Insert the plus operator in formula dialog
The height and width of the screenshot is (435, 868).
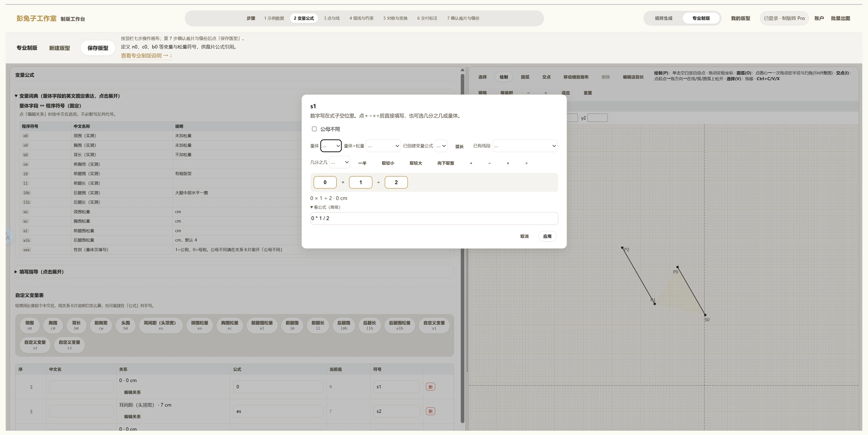tap(471, 163)
